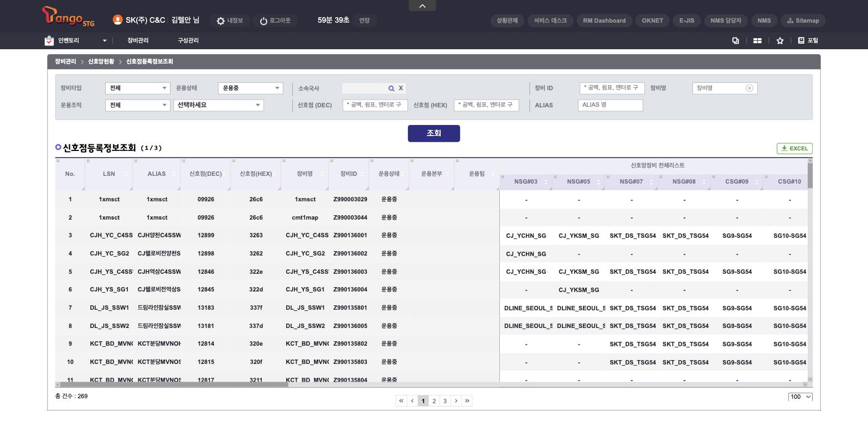868x427 pixels.
Task: Click the 연장 session extend button
Action: (364, 20)
